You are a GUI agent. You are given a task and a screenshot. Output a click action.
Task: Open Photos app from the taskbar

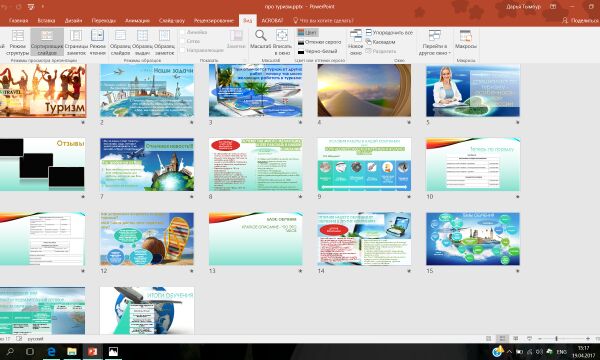(x=113, y=352)
